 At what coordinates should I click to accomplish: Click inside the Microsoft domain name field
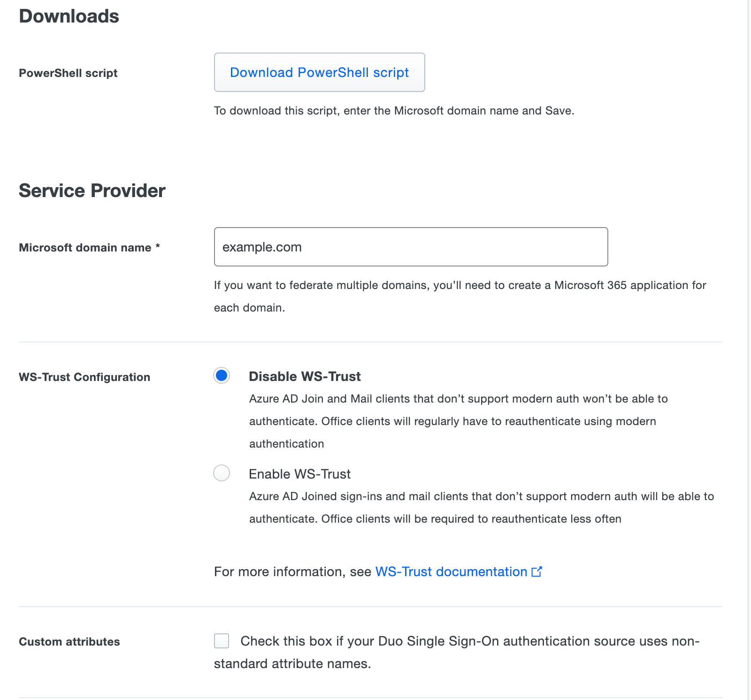[x=411, y=246]
